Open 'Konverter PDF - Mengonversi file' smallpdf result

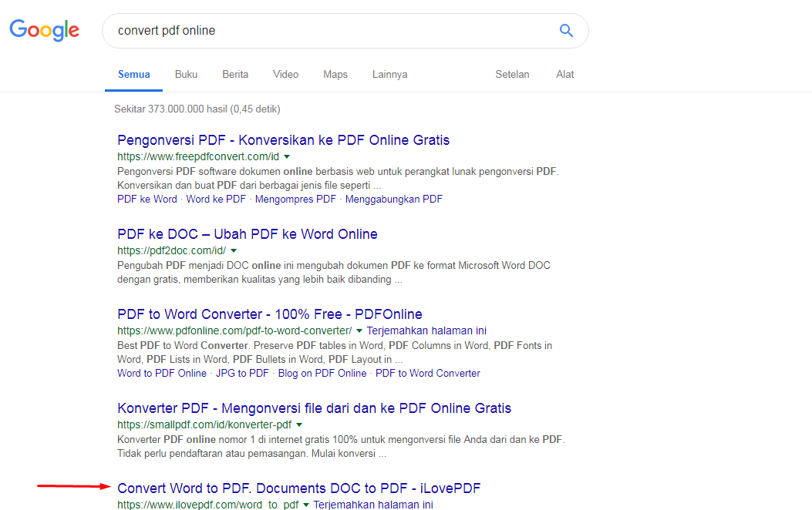pos(314,408)
